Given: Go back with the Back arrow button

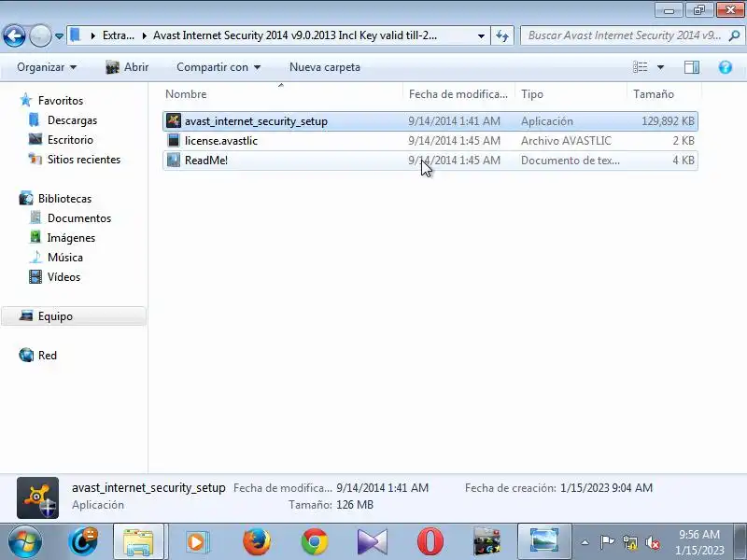Looking at the screenshot, I should pos(14,35).
